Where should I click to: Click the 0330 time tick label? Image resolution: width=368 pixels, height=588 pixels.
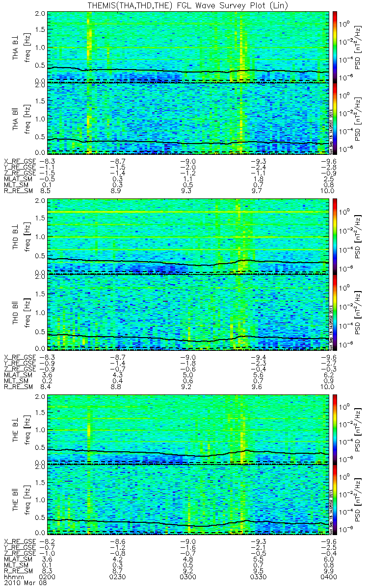pyautogui.click(x=259, y=578)
